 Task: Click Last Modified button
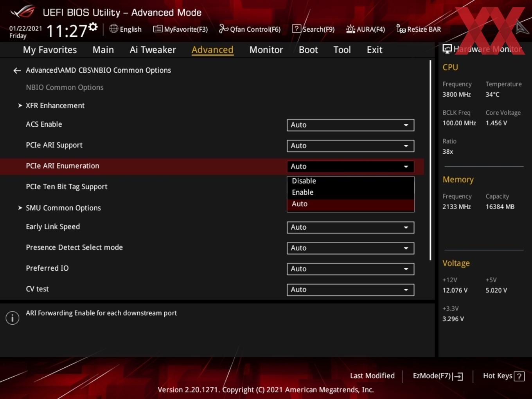pos(372,376)
